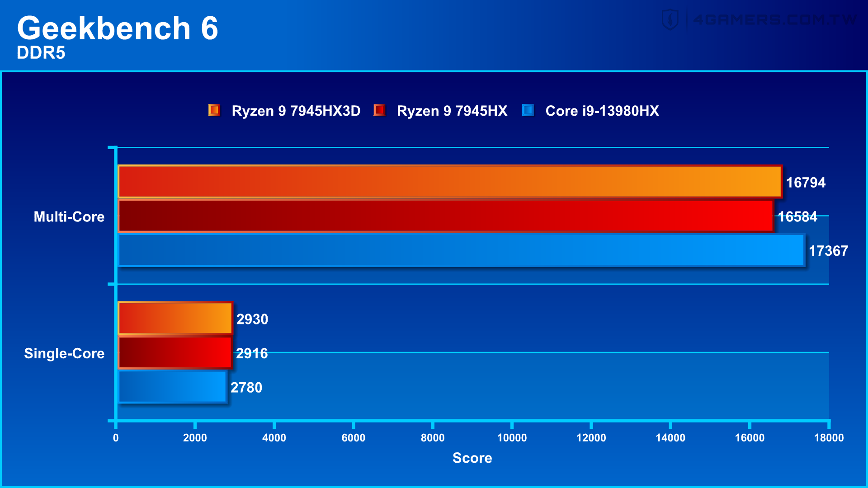868x488 pixels.
Task: Click the Single-Core category label
Action: click(64, 353)
